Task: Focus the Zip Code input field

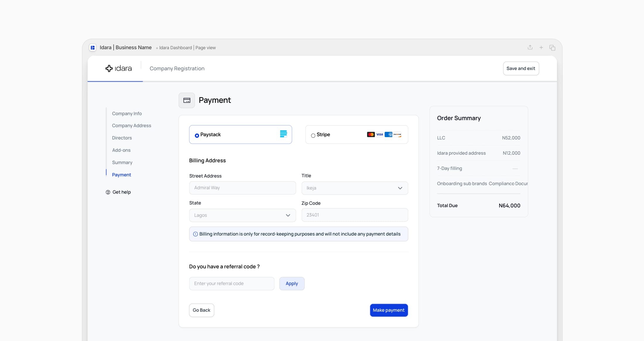Action: [355, 215]
